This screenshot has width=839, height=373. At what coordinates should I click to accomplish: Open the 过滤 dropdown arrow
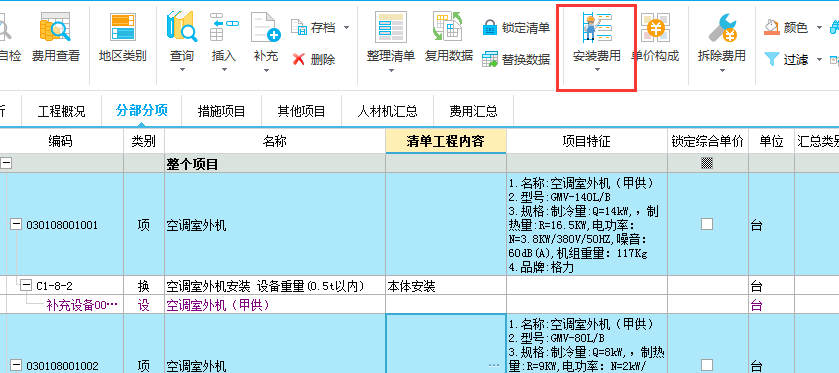point(819,59)
